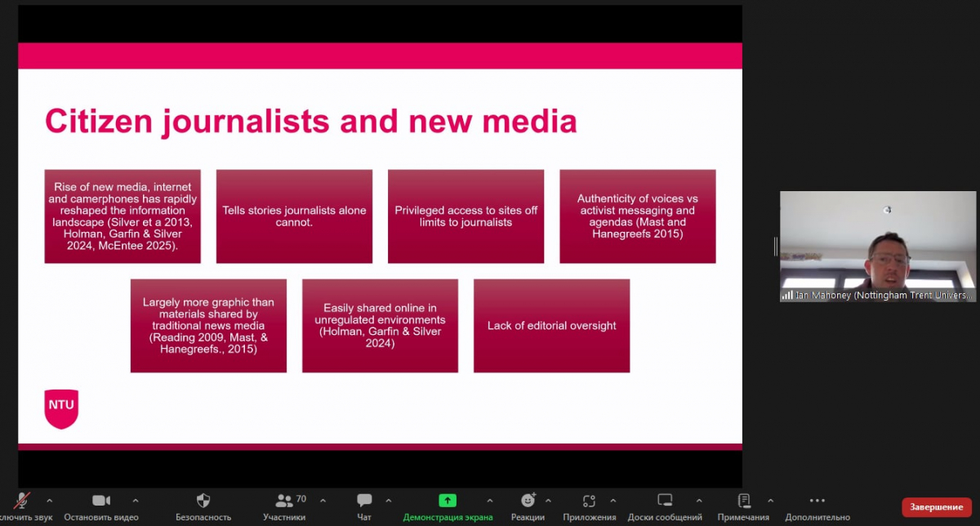Click the NTU logo on the slide
This screenshot has height=526, width=980.
pos(61,408)
